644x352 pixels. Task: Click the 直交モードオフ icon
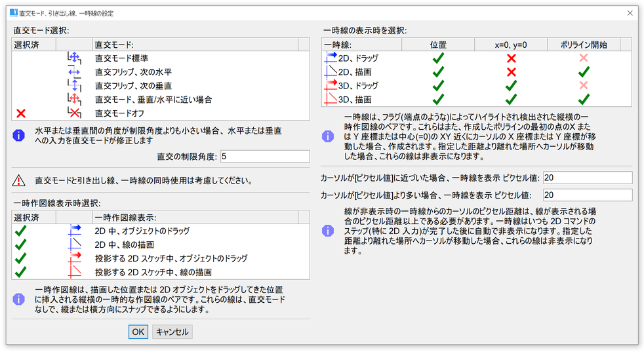[x=73, y=113]
